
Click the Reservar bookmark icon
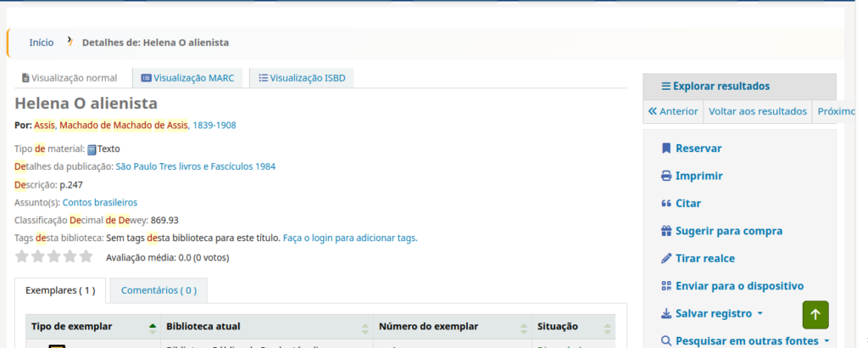[x=666, y=149]
